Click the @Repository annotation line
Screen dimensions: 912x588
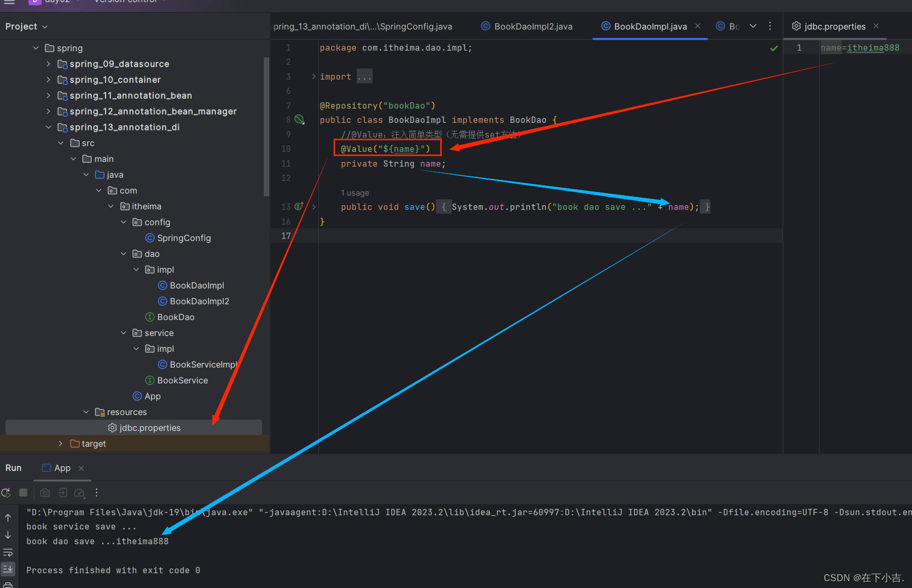[x=377, y=105]
